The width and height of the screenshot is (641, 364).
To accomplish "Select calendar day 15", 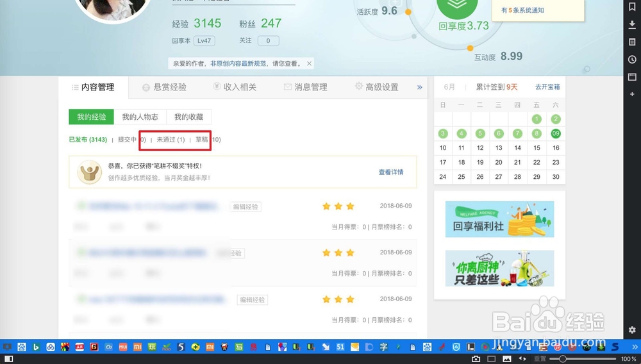I will coord(537,148).
